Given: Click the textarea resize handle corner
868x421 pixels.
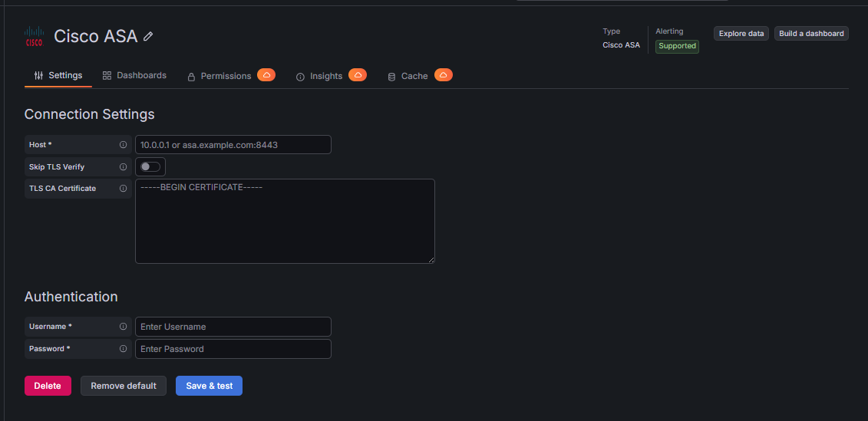Looking at the screenshot, I should point(431,259).
